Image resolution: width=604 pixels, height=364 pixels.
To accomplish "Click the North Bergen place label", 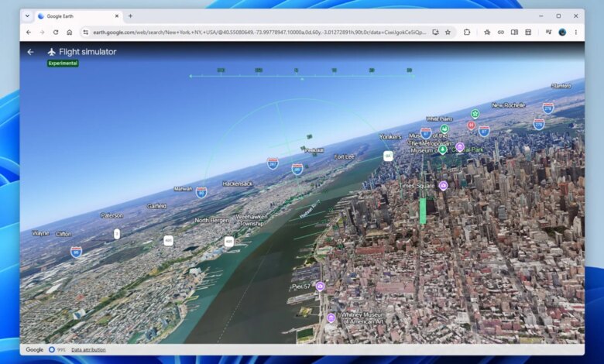I will pyautogui.click(x=211, y=220).
